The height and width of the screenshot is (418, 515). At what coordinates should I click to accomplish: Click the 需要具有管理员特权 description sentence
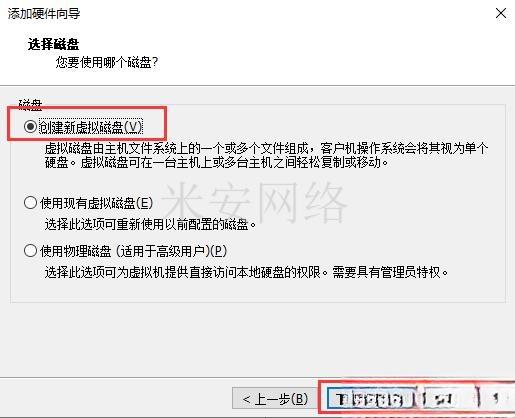pos(390,272)
